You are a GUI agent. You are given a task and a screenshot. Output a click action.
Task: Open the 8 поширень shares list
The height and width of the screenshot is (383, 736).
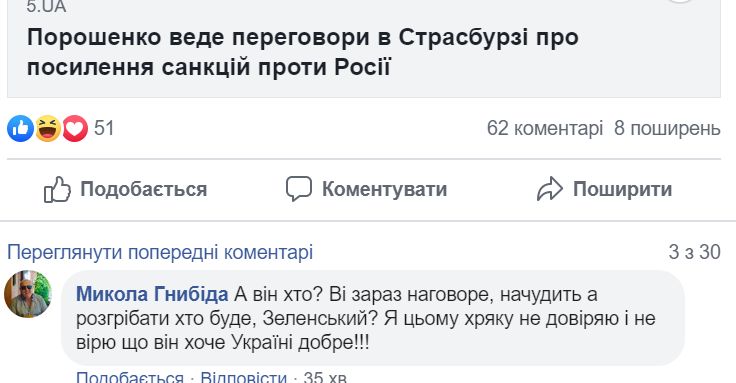667,129
